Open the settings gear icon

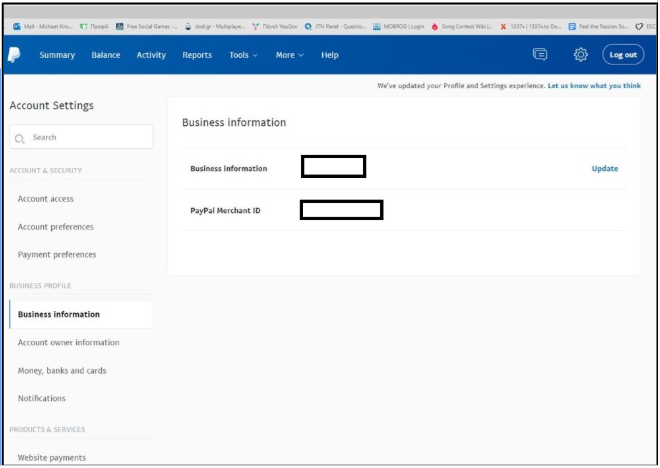tap(580, 54)
